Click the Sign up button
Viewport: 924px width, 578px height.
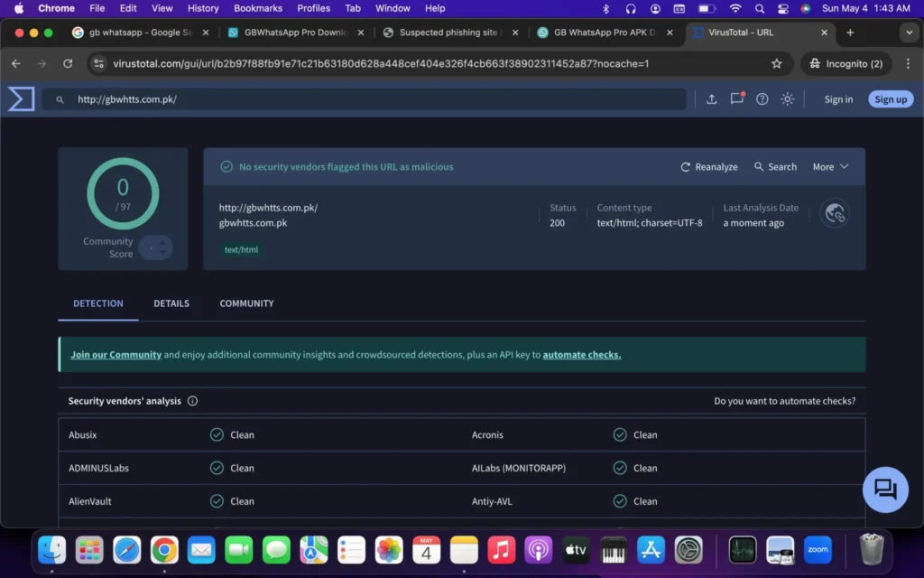point(891,99)
